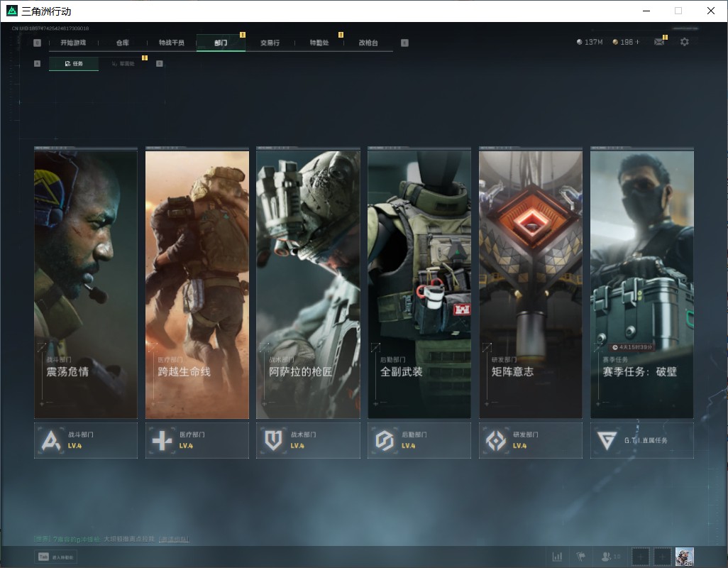Click the 战斗部门 A-shaped emblem icon
The width and height of the screenshot is (728, 568).
(51, 440)
